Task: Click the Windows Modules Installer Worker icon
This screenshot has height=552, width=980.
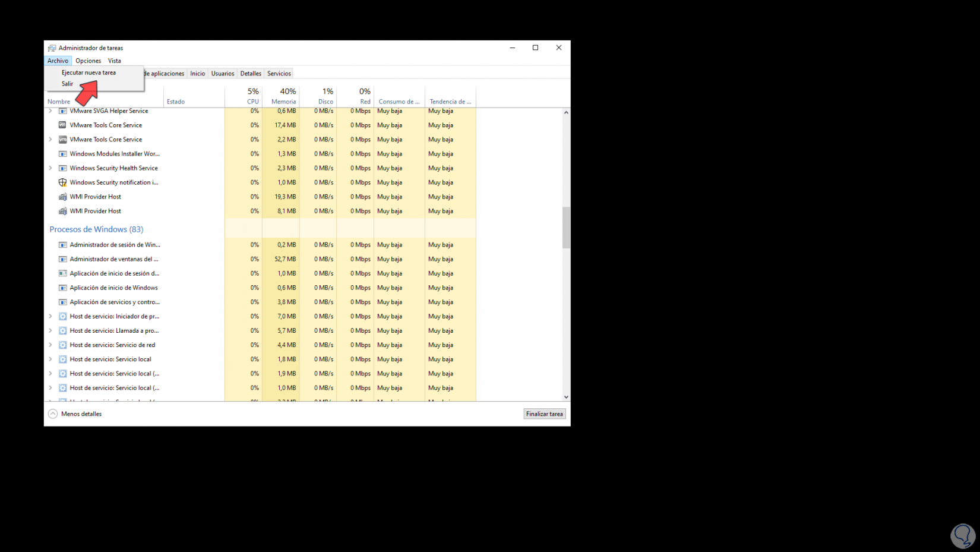Action: pos(62,154)
